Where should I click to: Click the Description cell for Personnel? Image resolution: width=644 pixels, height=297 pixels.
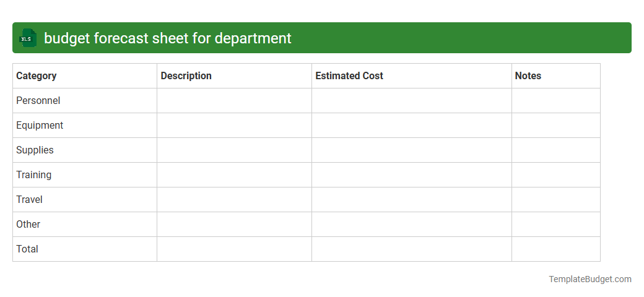[x=234, y=100]
